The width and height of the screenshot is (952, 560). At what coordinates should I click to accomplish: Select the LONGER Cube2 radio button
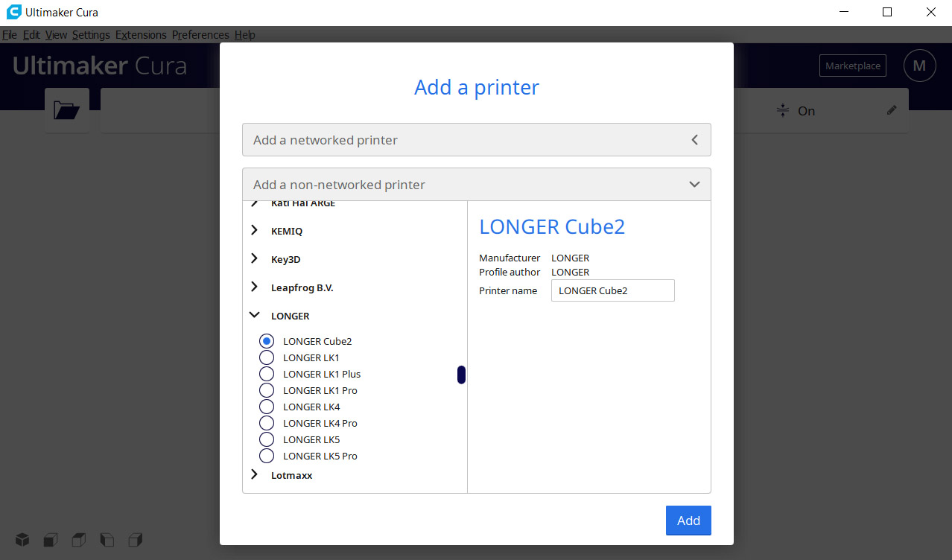tap(267, 341)
